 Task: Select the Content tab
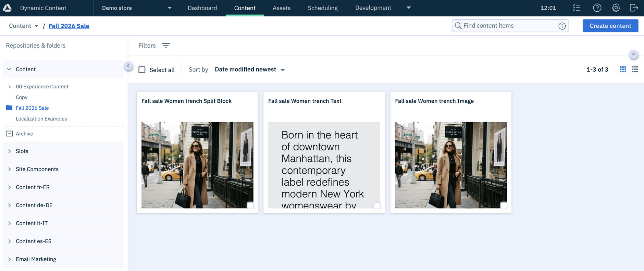[x=245, y=8]
